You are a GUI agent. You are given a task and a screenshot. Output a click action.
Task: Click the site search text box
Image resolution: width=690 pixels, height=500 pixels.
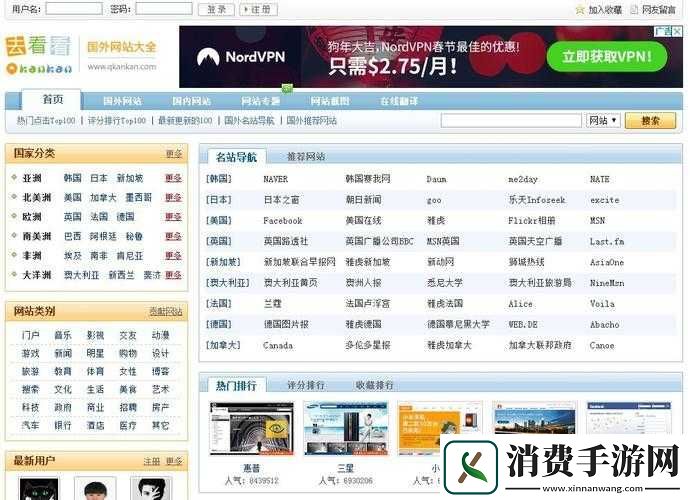[x=511, y=120]
